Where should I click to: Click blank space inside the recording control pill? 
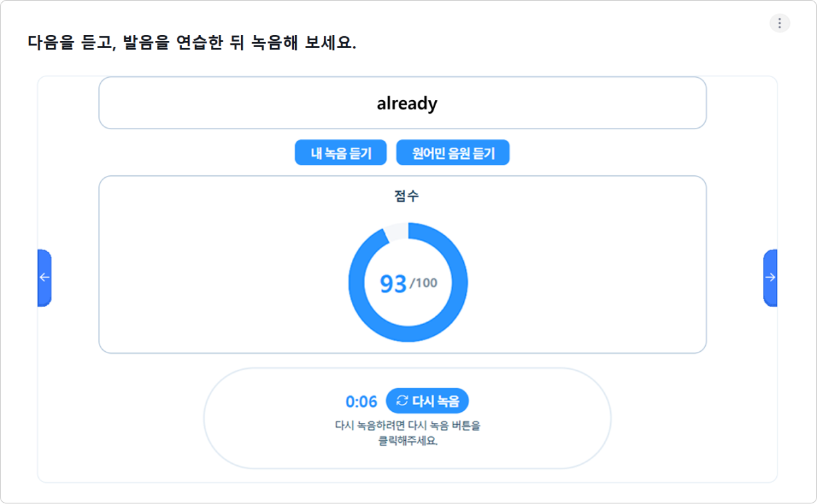click(x=264, y=418)
